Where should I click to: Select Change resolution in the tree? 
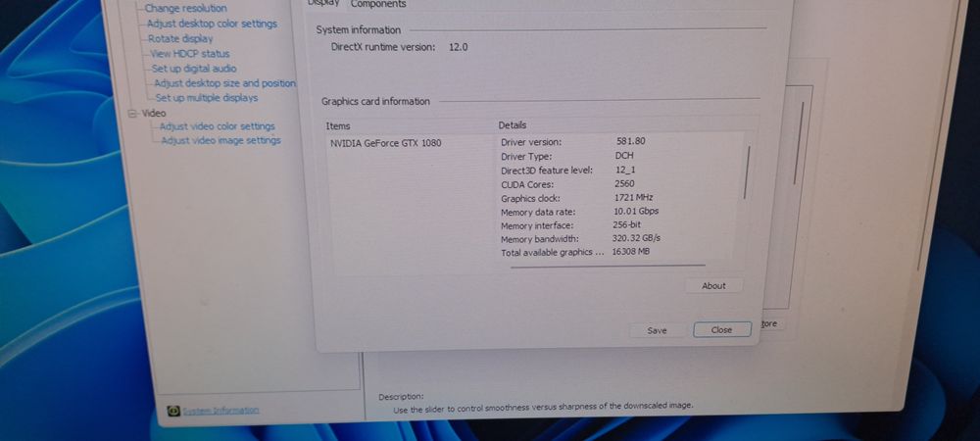pyautogui.click(x=185, y=9)
